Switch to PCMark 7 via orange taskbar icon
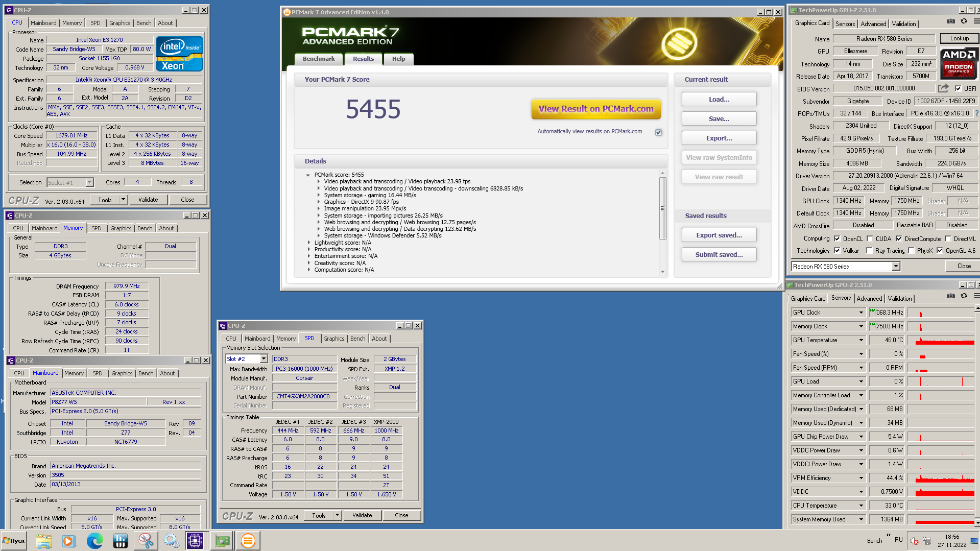980x551 pixels. (x=248, y=541)
